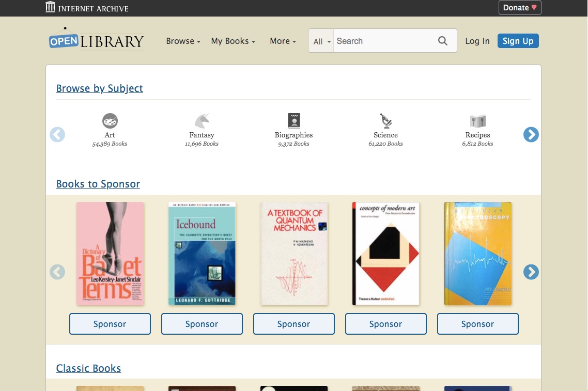Advance the subject carousel with the right arrow
This screenshot has width=588, height=391.
pos(531,134)
